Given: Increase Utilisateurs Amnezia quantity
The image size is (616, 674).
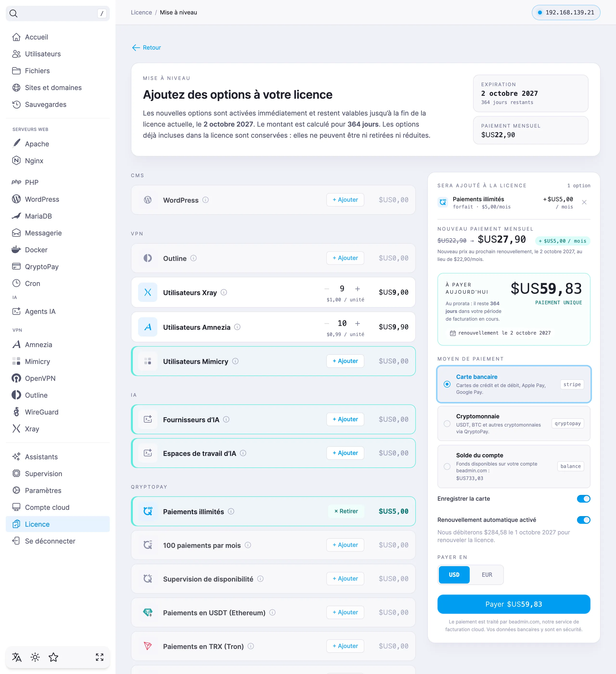Looking at the screenshot, I should point(358,323).
